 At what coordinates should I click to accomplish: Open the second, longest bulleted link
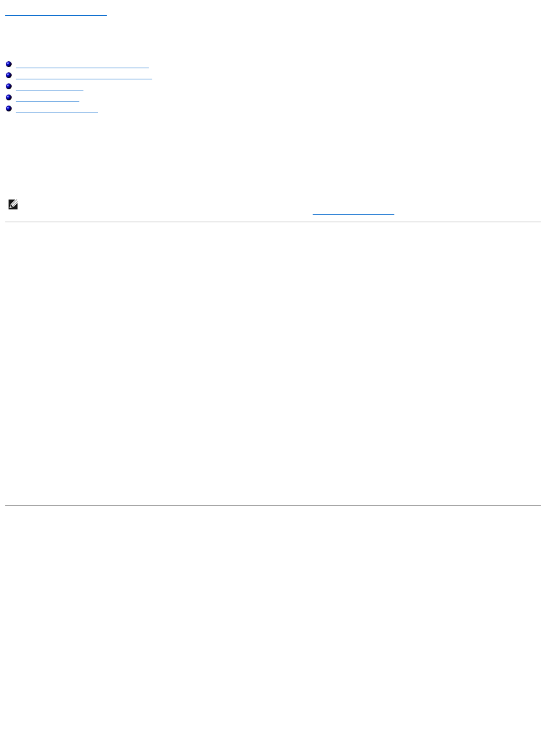click(x=84, y=76)
